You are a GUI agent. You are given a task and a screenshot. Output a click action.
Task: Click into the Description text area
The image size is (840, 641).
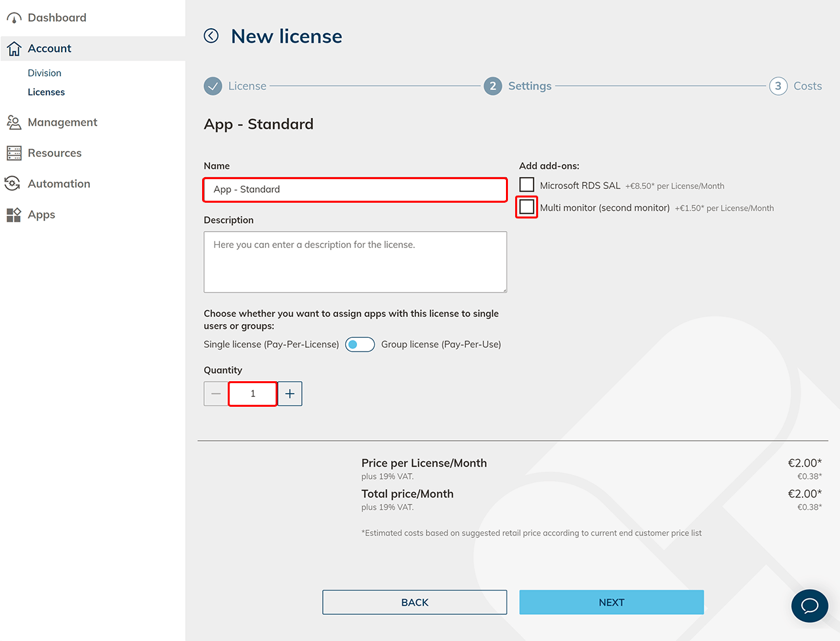[355, 262]
